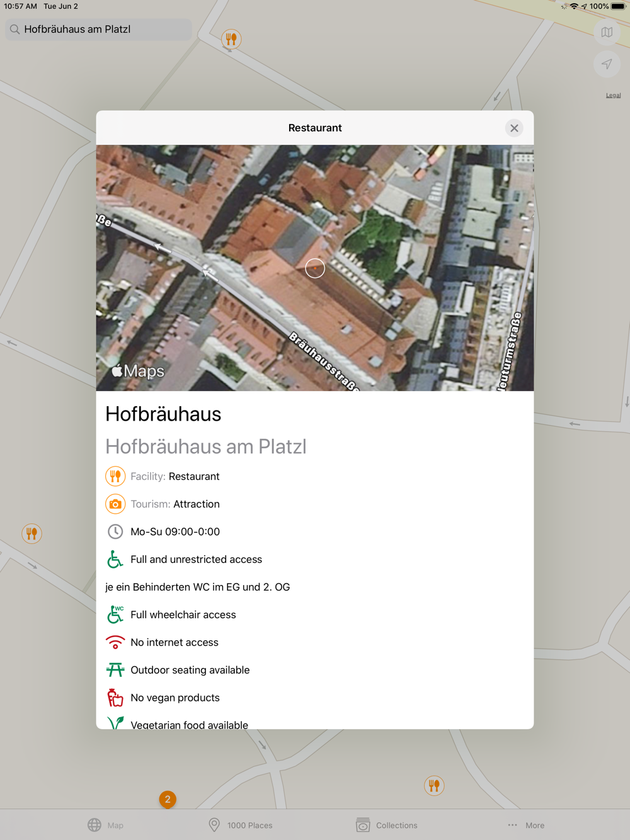Tap the satellite map preview image
This screenshot has height=840, width=630.
315,268
